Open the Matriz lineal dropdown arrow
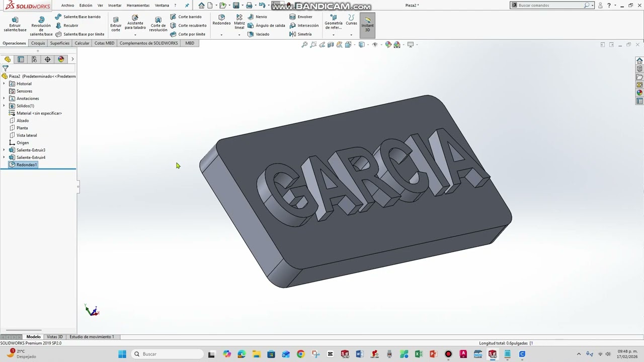The width and height of the screenshot is (644, 362). click(239, 35)
